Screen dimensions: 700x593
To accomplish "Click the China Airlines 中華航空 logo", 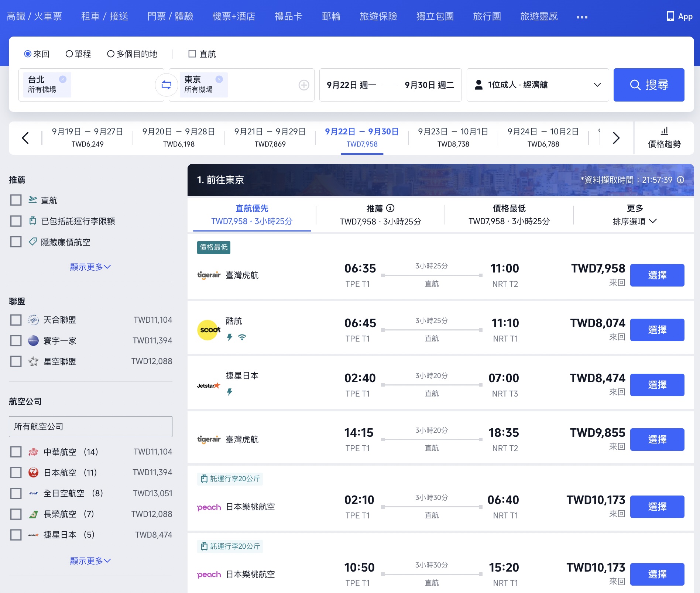I will (33, 452).
